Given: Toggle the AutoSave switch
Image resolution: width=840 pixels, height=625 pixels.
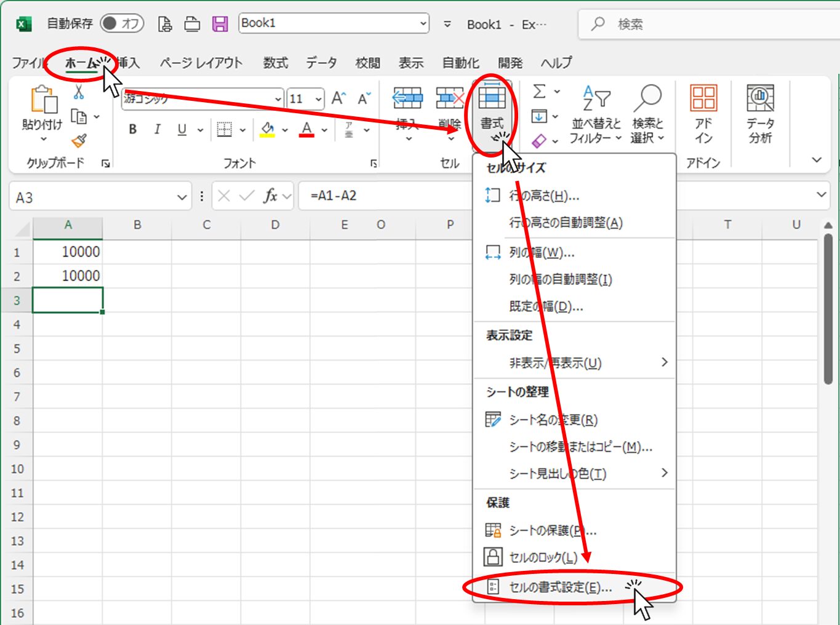Looking at the screenshot, I should (x=122, y=23).
